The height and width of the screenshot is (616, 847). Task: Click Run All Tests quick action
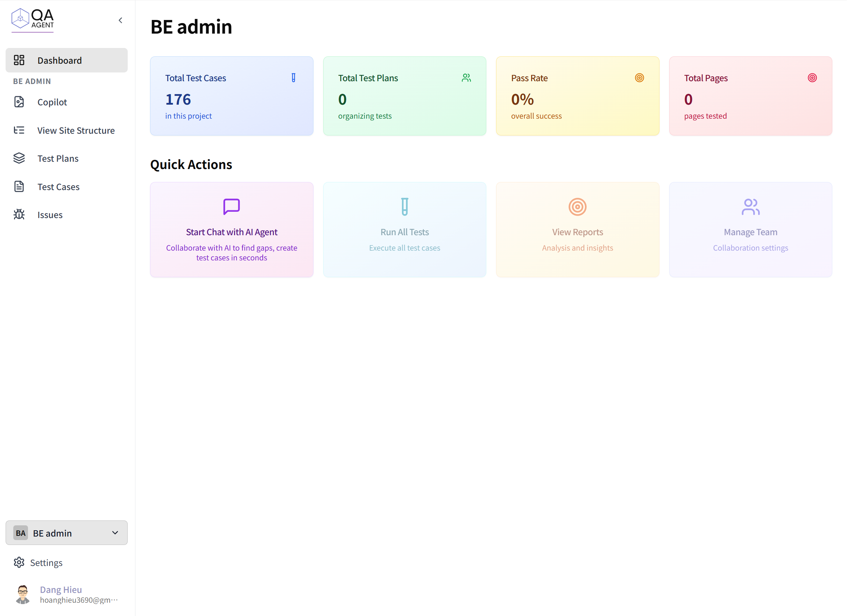point(404,229)
